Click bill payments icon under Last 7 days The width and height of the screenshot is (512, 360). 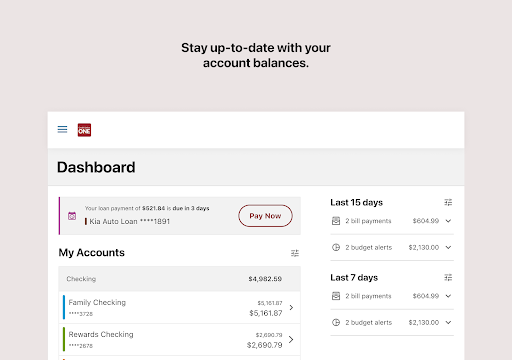click(x=336, y=296)
